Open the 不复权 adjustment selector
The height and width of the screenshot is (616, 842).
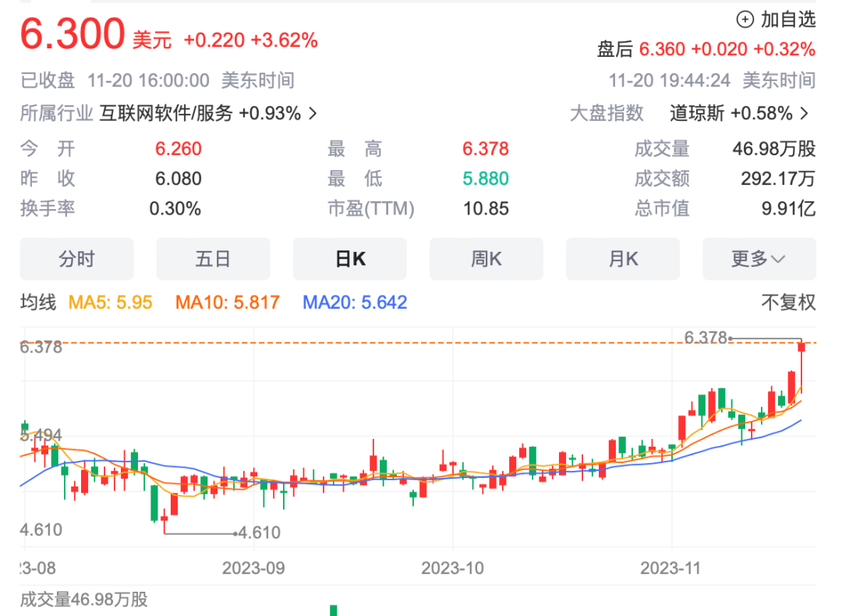click(788, 303)
